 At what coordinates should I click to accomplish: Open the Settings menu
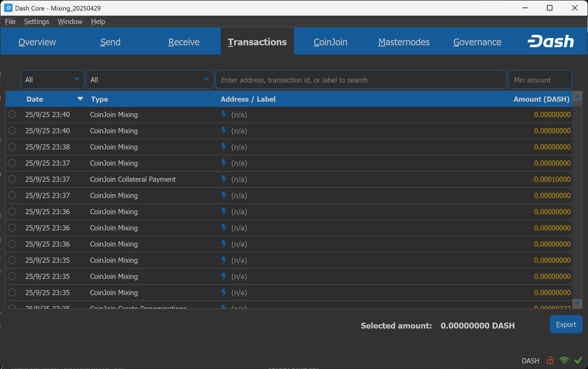(36, 22)
